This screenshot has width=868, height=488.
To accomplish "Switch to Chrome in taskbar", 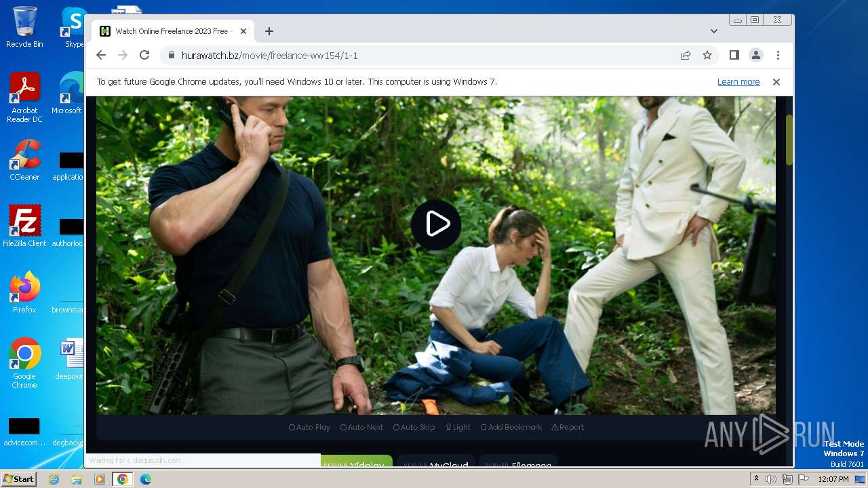I will pyautogui.click(x=122, y=479).
